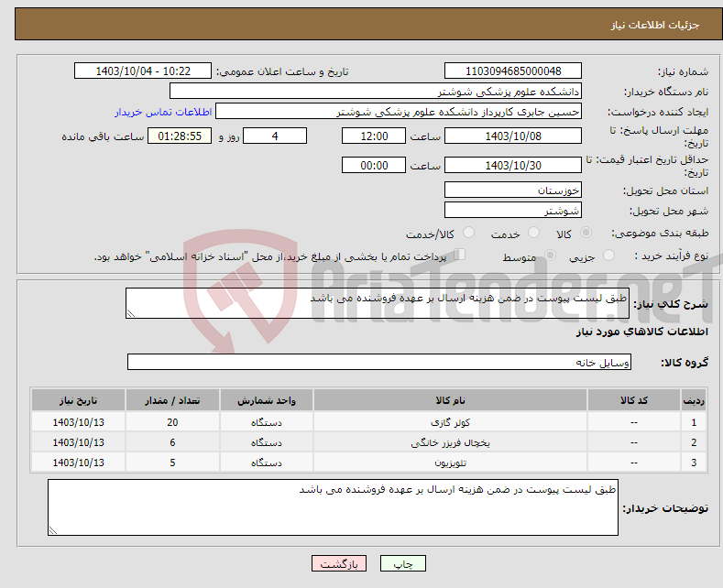Click the شرح کلی نیاز description textarea
The height and width of the screenshot is (588, 723).
pos(378,303)
